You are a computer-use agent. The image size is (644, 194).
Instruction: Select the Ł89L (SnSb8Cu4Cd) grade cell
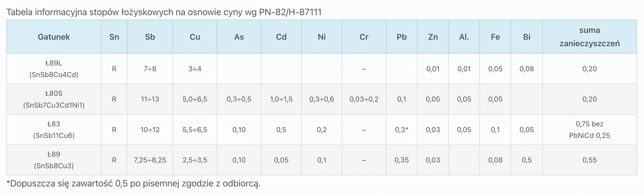[x=54, y=69]
